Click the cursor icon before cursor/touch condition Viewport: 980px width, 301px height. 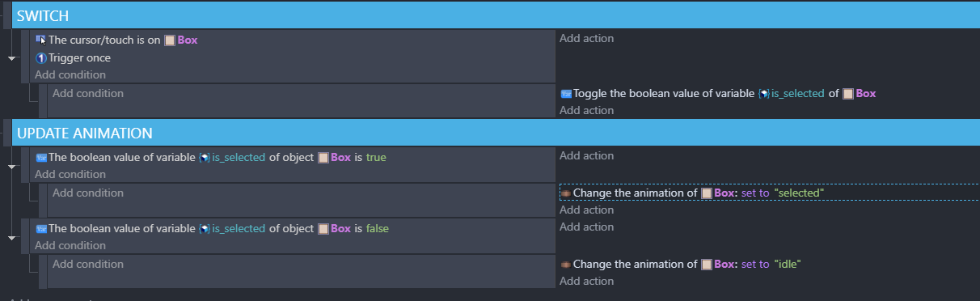click(x=40, y=40)
